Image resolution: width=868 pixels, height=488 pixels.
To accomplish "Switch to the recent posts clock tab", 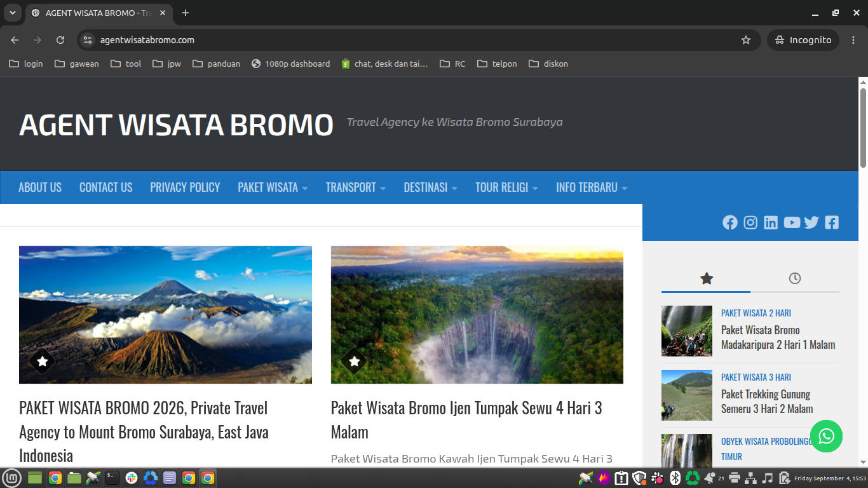I will tap(795, 278).
